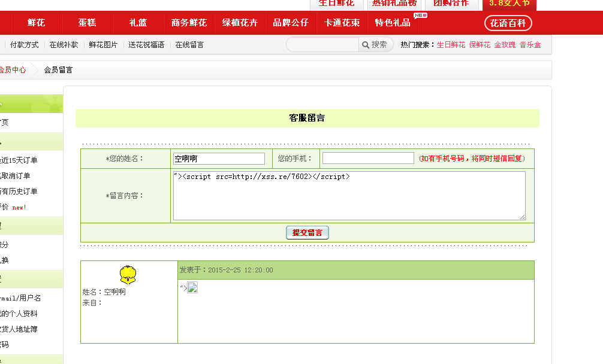The width and height of the screenshot is (603, 364).
Task: Click inside the 留言内容 message textarea
Action: pyautogui.click(x=349, y=196)
